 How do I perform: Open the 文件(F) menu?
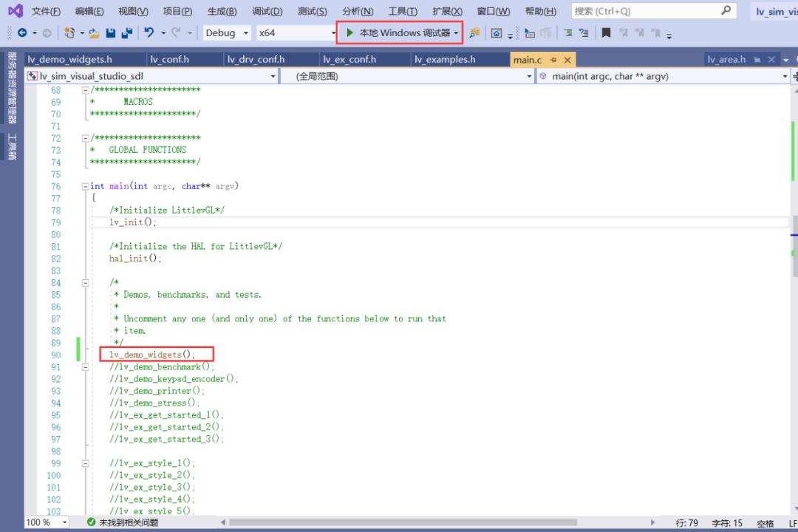pos(46,11)
